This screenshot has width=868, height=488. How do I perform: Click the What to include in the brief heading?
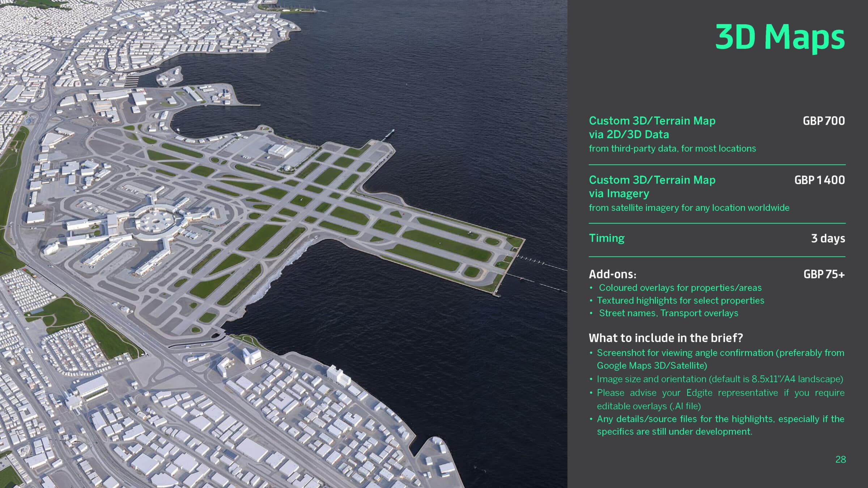click(665, 338)
